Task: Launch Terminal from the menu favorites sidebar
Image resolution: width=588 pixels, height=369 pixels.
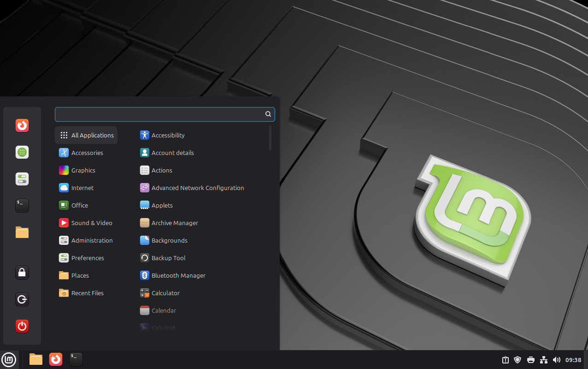Action: pos(22,206)
